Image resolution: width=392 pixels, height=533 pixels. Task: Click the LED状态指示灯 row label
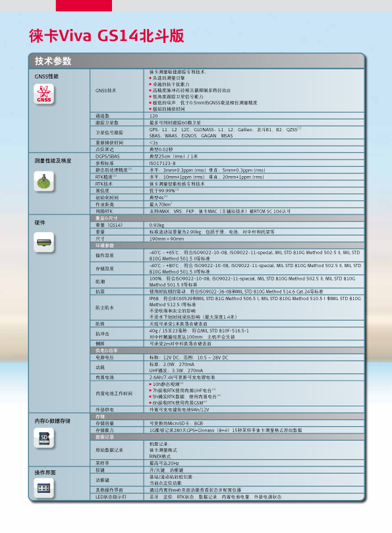(x=111, y=497)
